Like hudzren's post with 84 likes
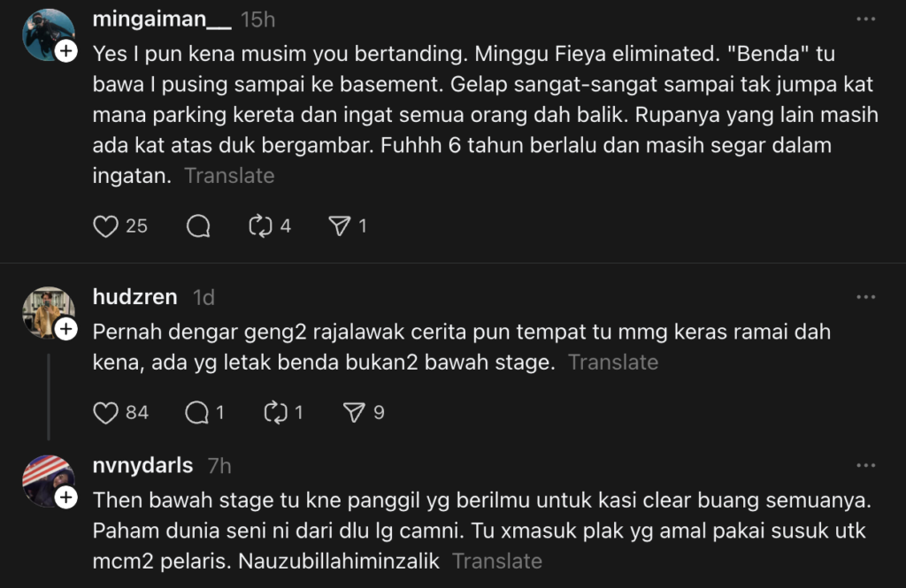Image resolution: width=906 pixels, height=588 pixels. click(106, 412)
